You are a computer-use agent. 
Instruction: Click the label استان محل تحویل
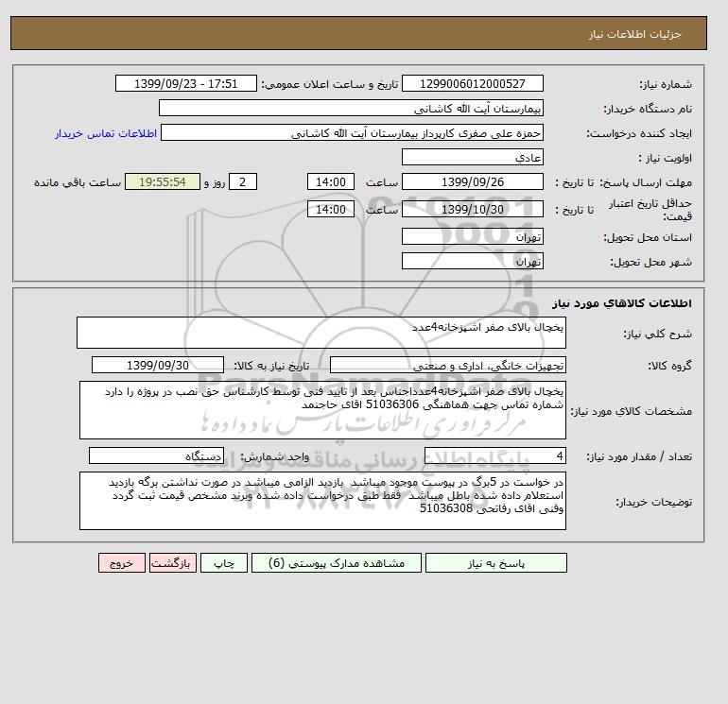(x=648, y=237)
